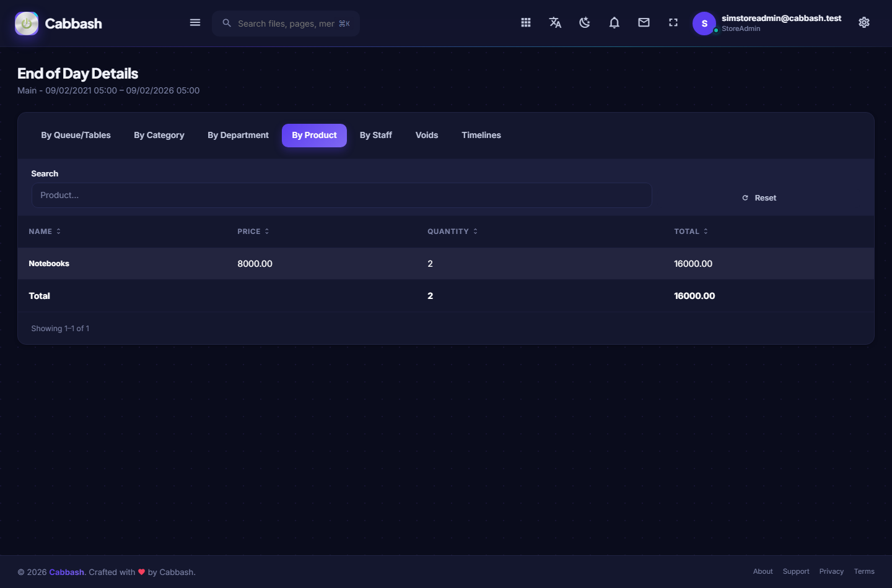Open the notifications bell
The width and height of the screenshot is (892, 588).
point(614,23)
